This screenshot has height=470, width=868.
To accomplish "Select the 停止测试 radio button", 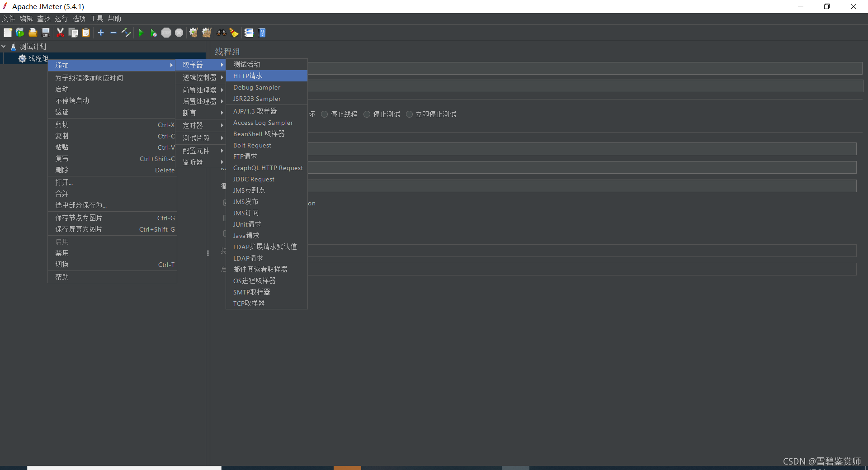I will click(367, 114).
